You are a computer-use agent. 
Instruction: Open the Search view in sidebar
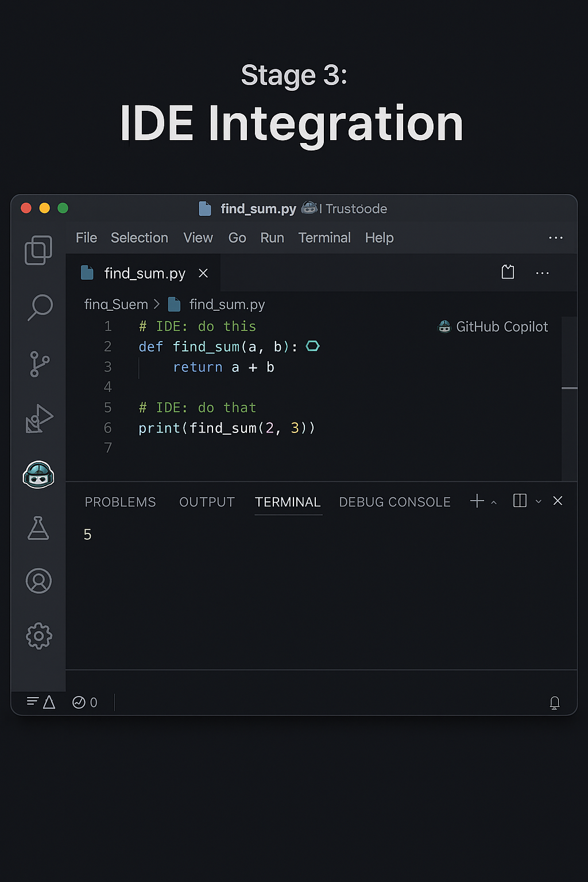pyautogui.click(x=40, y=307)
